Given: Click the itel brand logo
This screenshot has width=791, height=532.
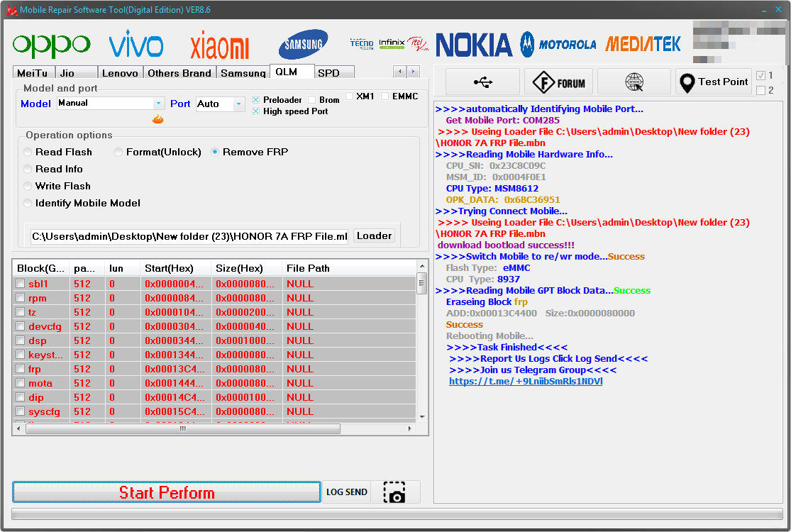Looking at the screenshot, I should coord(418,44).
